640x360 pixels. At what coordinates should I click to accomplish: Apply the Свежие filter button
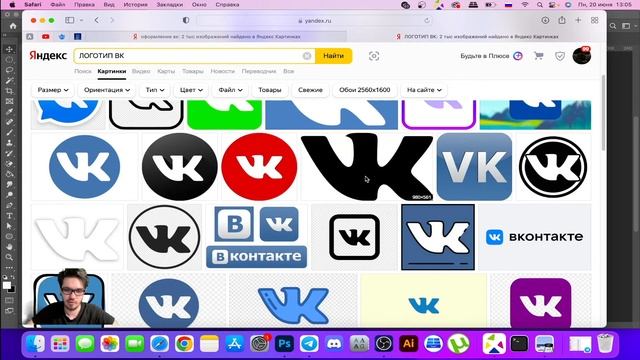point(310,90)
